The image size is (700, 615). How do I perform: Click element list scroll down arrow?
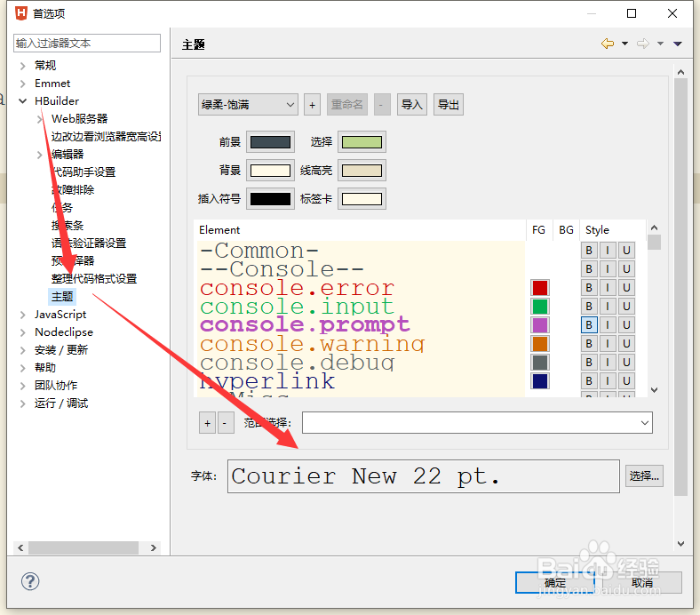point(654,390)
